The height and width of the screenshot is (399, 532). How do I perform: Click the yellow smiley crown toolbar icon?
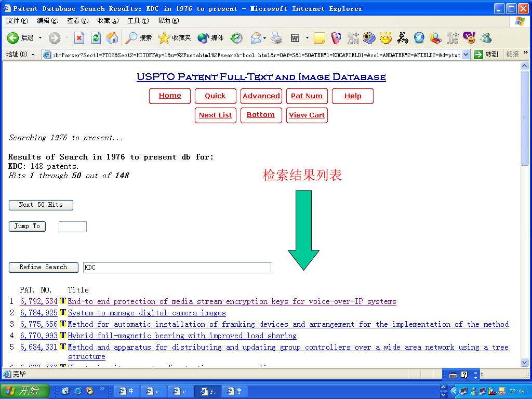click(x=386, y=37)
